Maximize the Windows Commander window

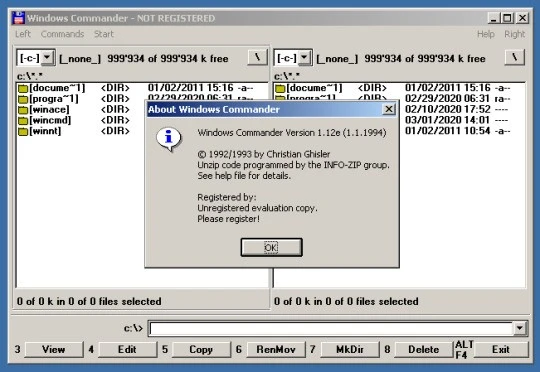click(507, 18)
